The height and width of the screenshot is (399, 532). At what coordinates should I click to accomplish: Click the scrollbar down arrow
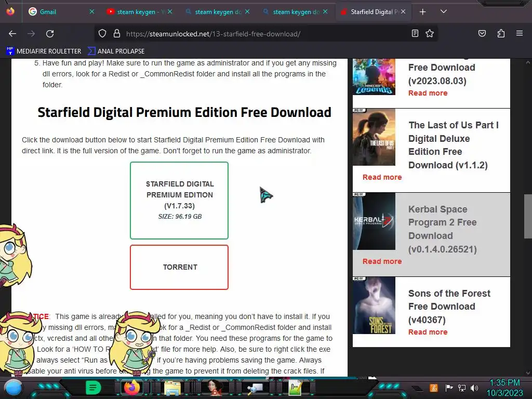point(528,373)
